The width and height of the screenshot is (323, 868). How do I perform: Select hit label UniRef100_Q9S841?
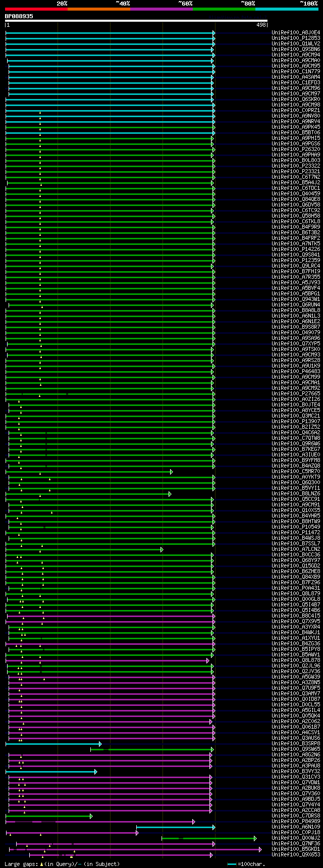[296, 254]
